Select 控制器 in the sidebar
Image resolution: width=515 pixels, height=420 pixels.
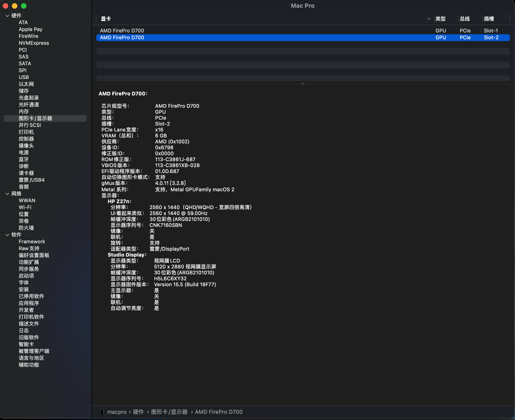pos(26,139)
